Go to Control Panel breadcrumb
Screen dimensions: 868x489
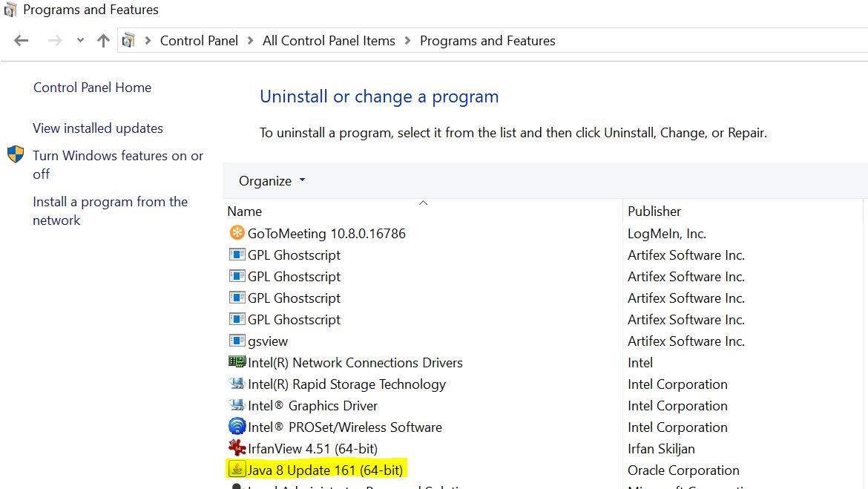(x=199, y=40)
